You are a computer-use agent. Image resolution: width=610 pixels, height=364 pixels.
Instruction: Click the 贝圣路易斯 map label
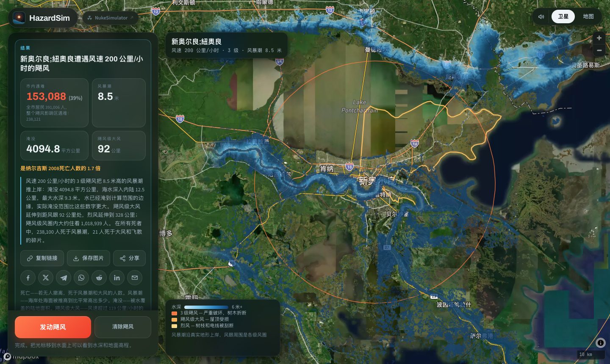(x=585, y=65)
